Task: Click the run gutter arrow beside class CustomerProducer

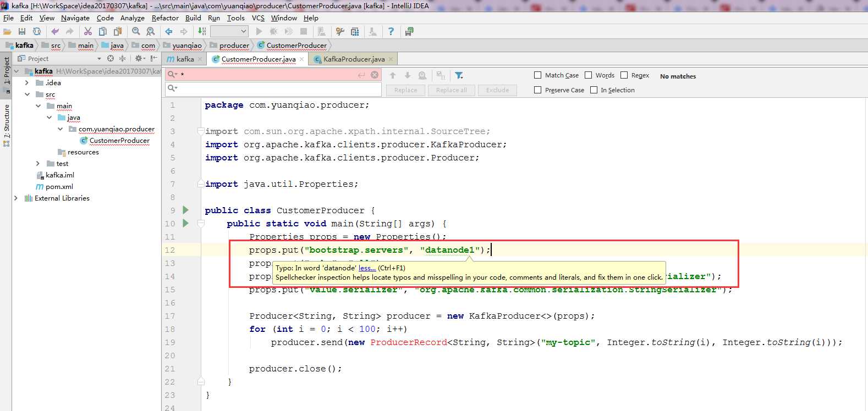Action: click(186, 210)
